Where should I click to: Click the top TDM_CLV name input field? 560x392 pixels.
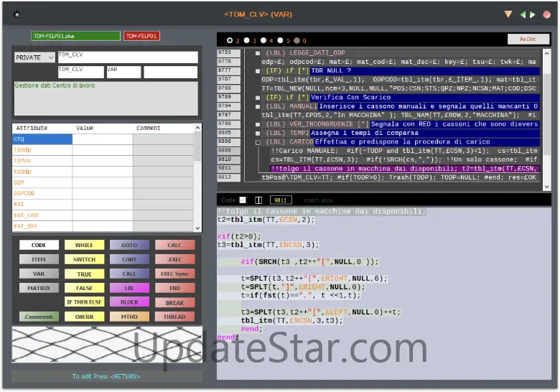[128, 57]
